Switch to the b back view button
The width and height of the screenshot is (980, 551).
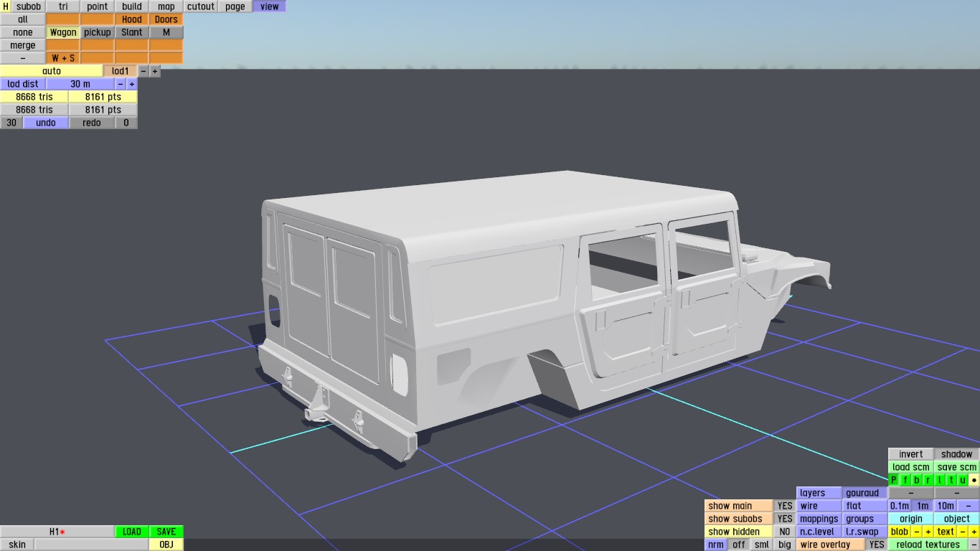[917, 480]
